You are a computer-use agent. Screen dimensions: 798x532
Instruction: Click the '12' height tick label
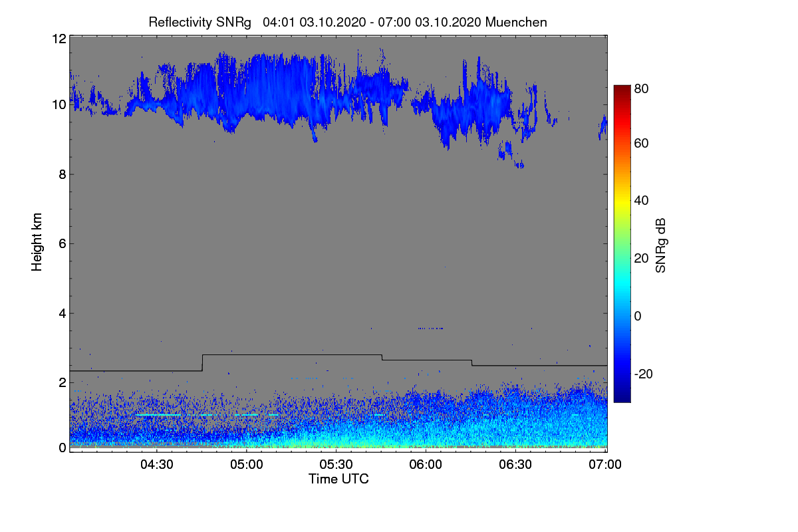[x=59, y=39]
